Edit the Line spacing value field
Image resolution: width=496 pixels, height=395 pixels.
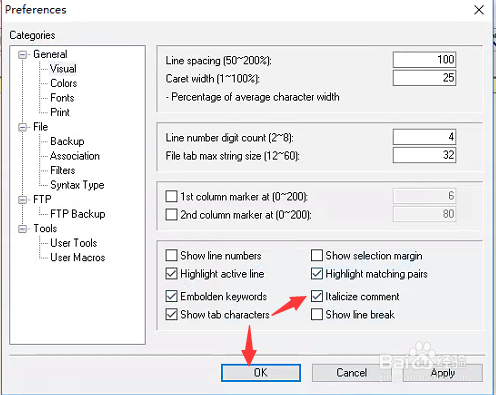click(x=424, y=60)
